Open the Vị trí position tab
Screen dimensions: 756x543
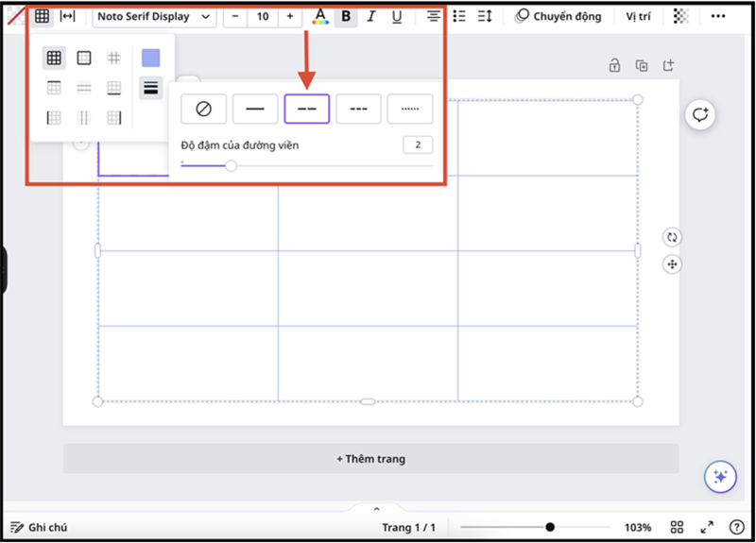638,16
